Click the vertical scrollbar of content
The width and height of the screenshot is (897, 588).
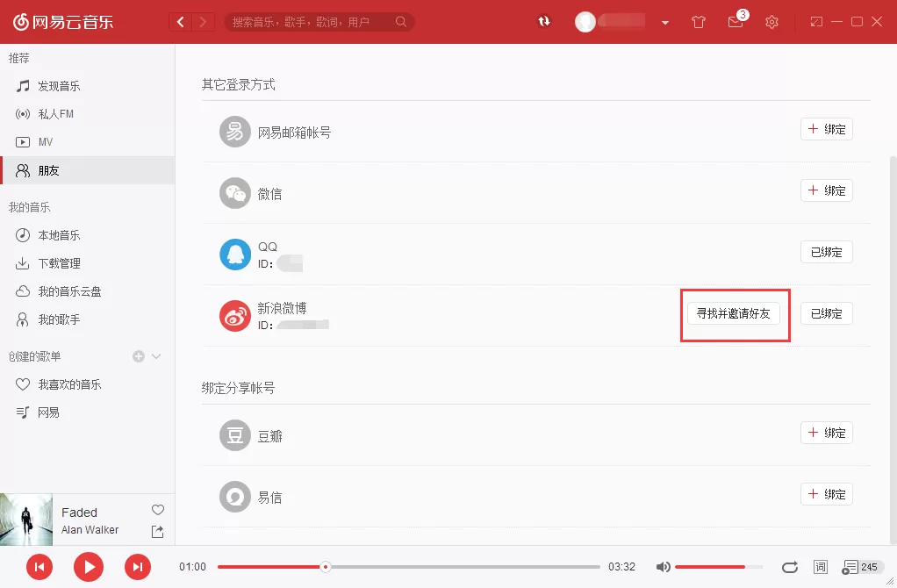(893, 349)
